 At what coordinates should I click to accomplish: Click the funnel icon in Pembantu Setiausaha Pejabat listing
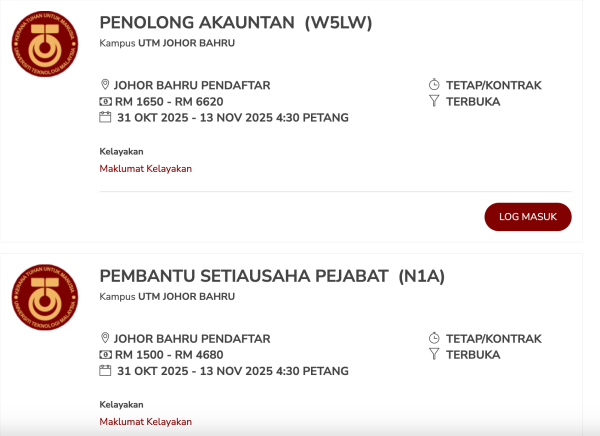434,355
